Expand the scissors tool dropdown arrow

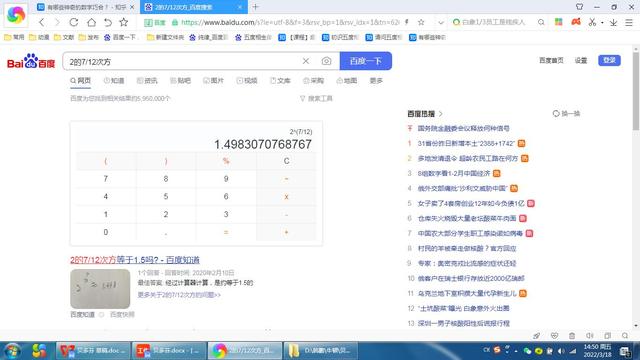coord(602,23)
